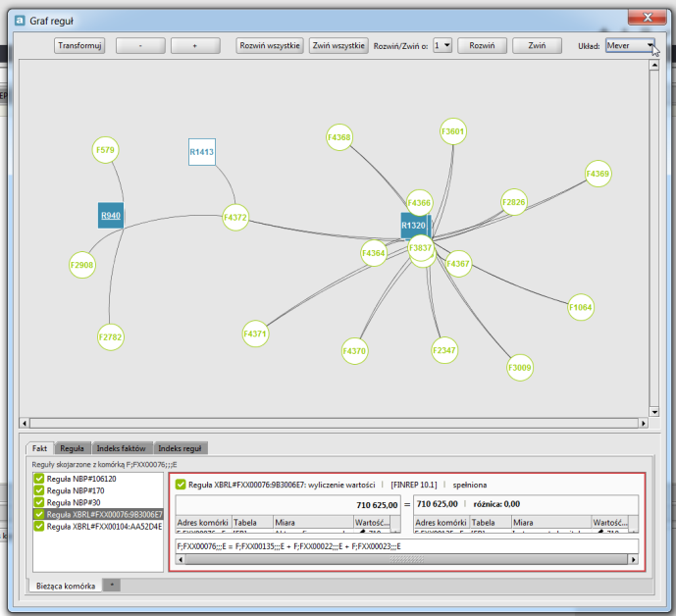Viewport: 676px width, 616px height.
Task: Select fact node F4369
Action: click(x=598, y=174)
